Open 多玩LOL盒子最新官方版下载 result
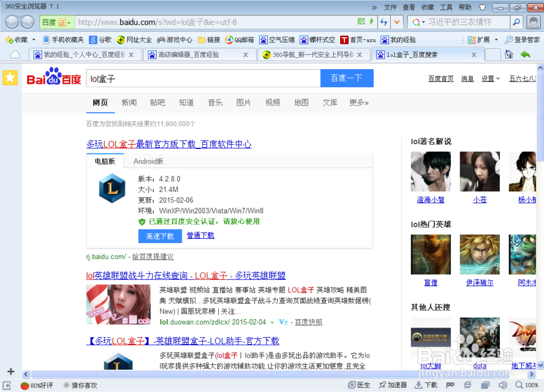 pyautogui.click(x=169, y=144)
